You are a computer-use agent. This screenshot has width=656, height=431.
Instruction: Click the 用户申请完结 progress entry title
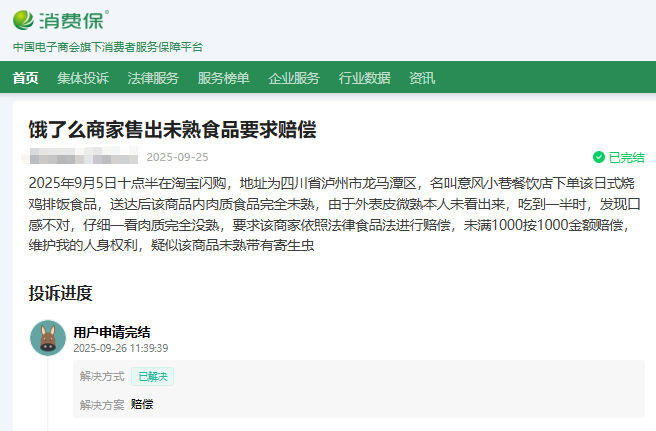(112, 331)
